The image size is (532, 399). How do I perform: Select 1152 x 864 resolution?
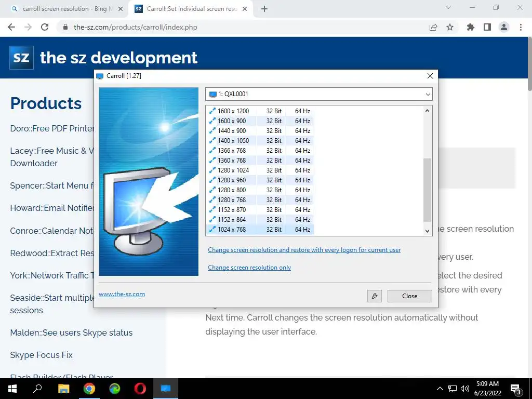click(260, 220)
